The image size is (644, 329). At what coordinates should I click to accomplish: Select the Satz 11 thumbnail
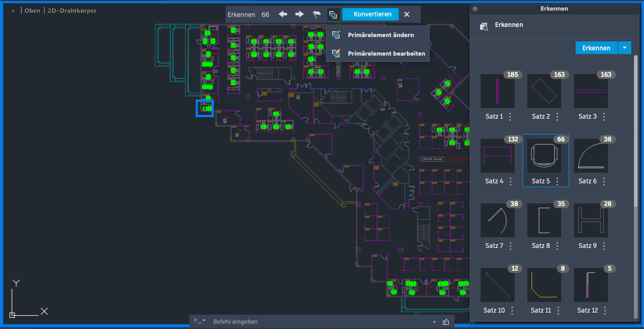[544, 285]
